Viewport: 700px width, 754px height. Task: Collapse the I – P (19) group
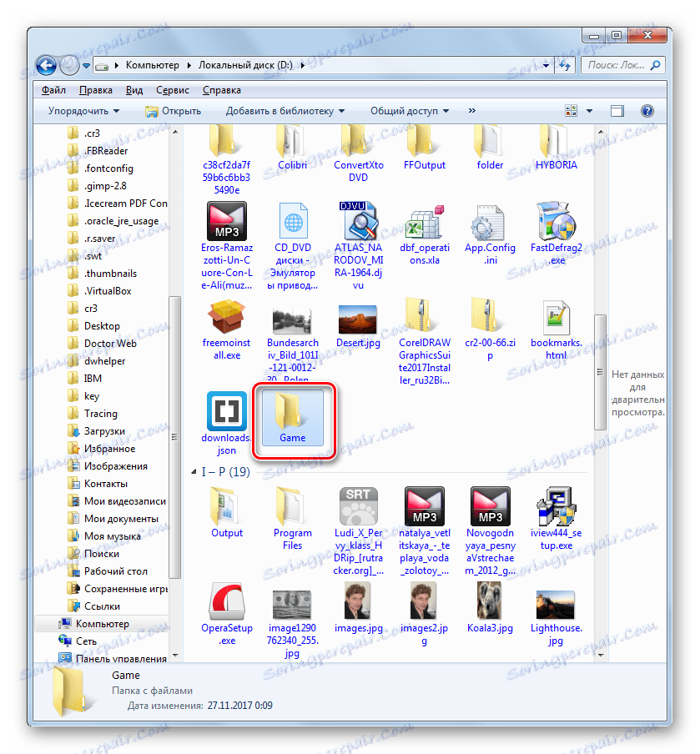point(194,472)
